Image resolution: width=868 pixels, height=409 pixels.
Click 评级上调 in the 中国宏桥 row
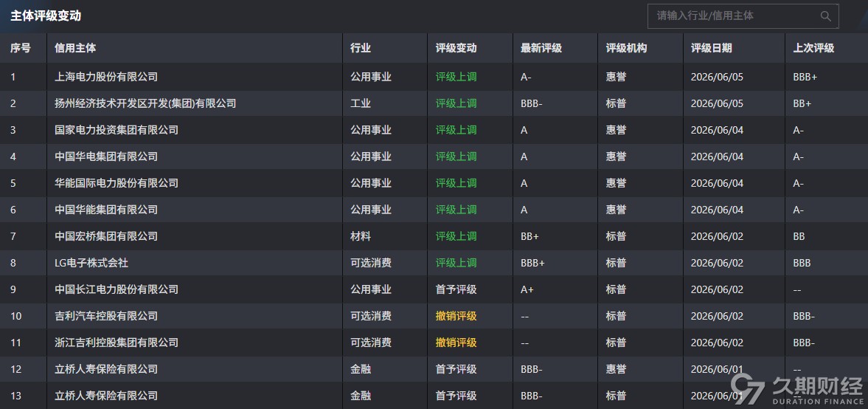[456, 237]
